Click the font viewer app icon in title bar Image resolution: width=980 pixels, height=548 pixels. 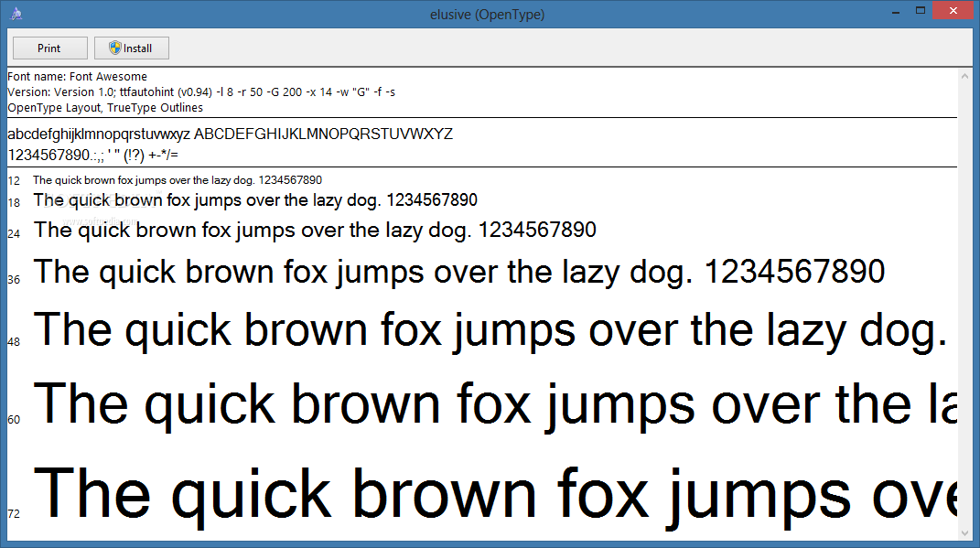16,14
